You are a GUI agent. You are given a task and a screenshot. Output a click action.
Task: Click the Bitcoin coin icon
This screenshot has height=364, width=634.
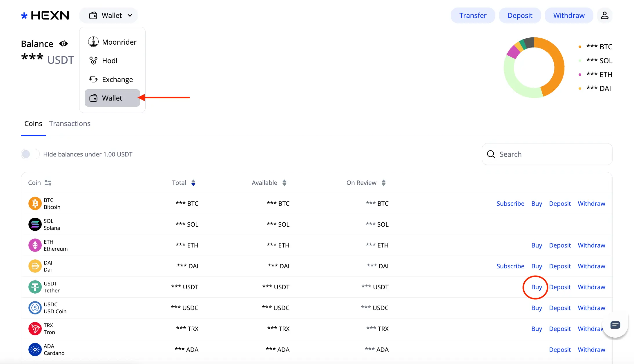click(x=35, y=203)
